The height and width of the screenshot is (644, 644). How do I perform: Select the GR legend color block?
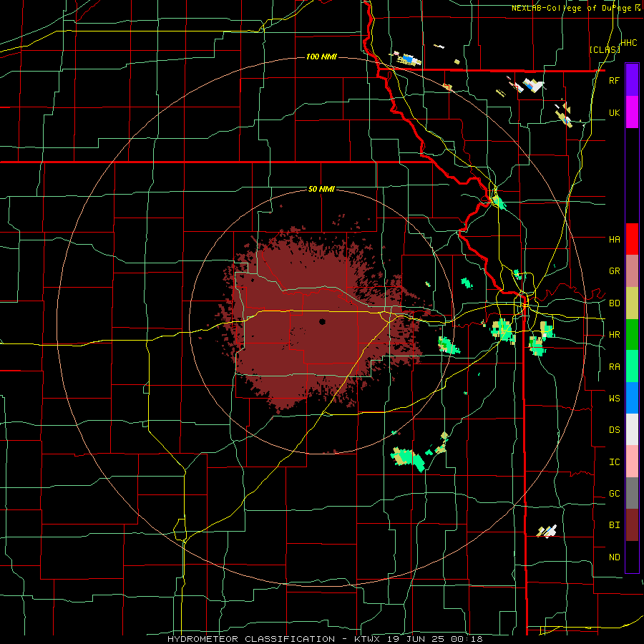(x=632, y=270)
